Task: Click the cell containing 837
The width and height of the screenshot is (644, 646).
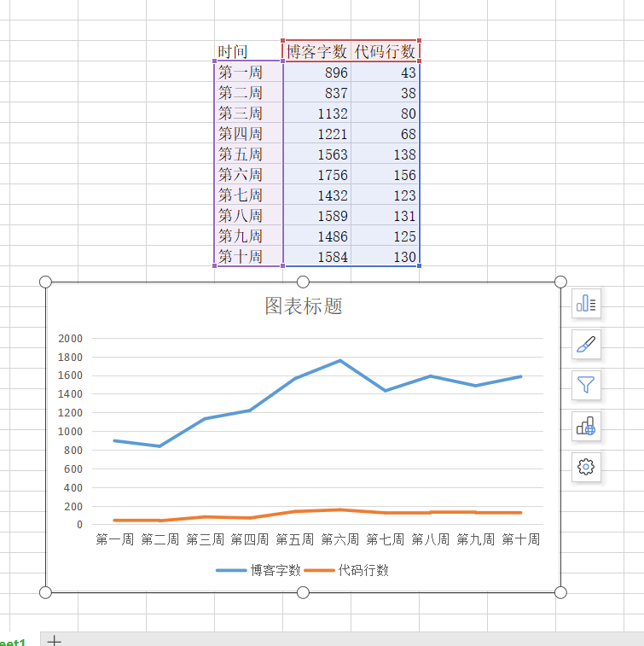Action: pyautogui.click(x=316, y=92)
